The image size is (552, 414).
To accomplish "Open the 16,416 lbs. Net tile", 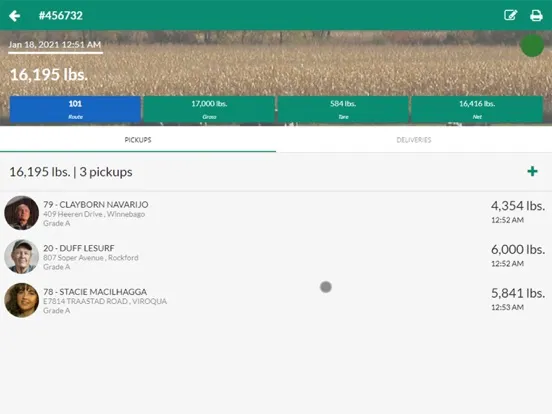I will click(x=477, y=109).
